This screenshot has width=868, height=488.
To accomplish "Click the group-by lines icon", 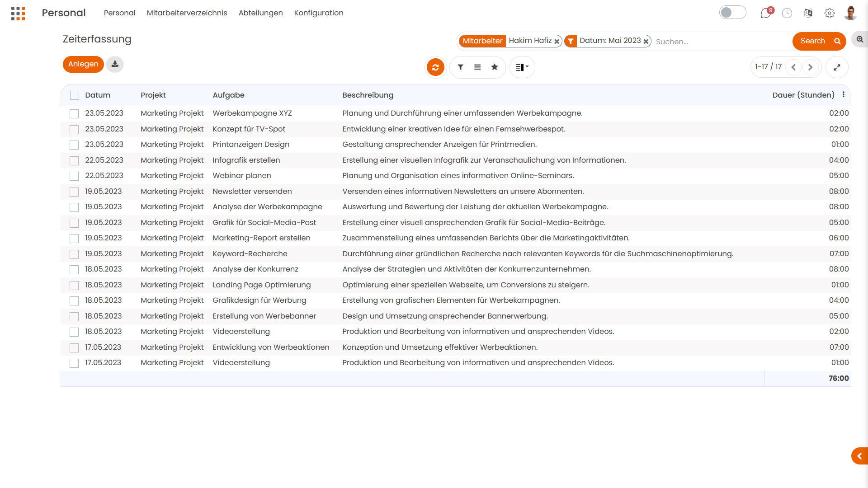I will pyautogui.click(x=477, y=67).
